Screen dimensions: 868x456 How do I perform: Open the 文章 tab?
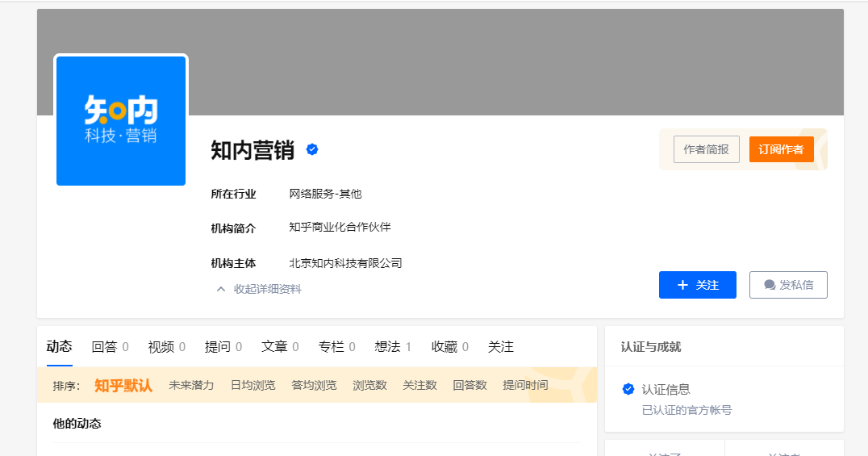pyautogui.click(x=280, y=347)
